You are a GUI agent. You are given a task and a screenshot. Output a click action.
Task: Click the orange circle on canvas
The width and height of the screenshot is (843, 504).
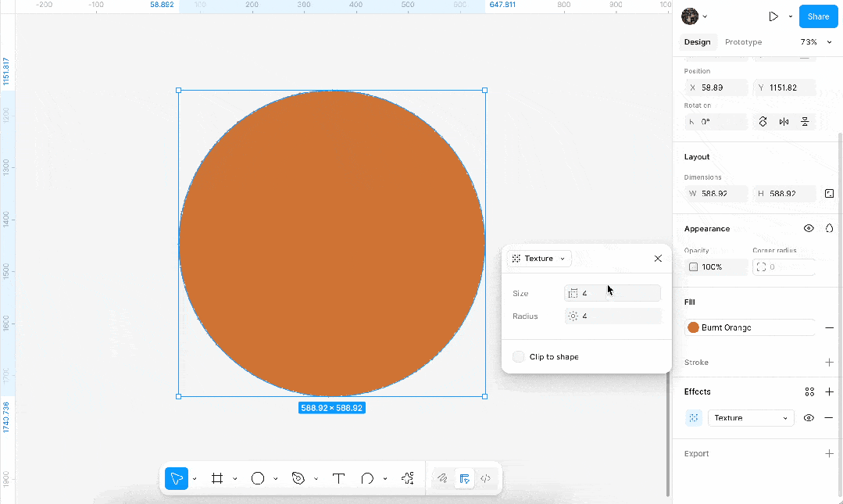point(332,244)
